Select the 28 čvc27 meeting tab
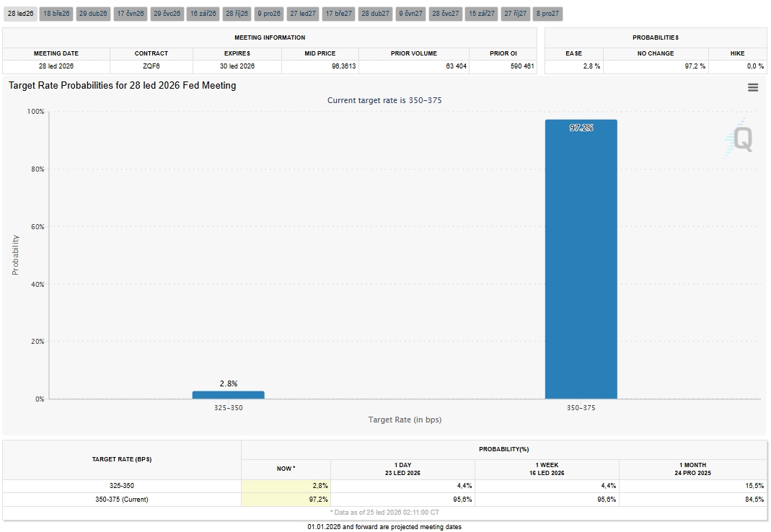The image size is (771, 532). click(446, 14)
